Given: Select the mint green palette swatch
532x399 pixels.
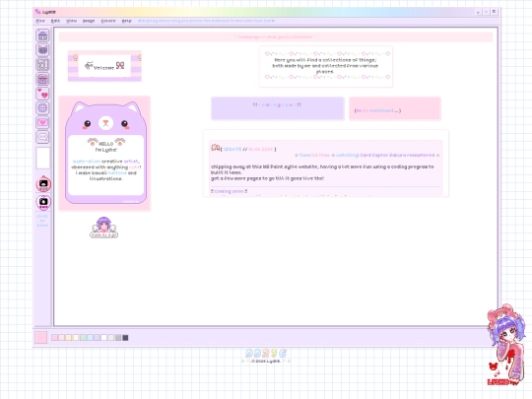Looking at the screenshot, I should (83, 338).
